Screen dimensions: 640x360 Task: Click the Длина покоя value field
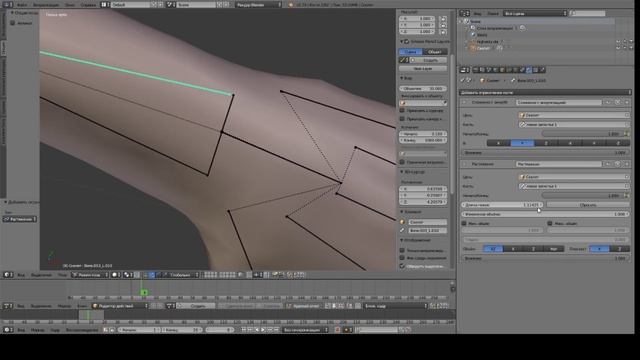[x=502, y=205]
